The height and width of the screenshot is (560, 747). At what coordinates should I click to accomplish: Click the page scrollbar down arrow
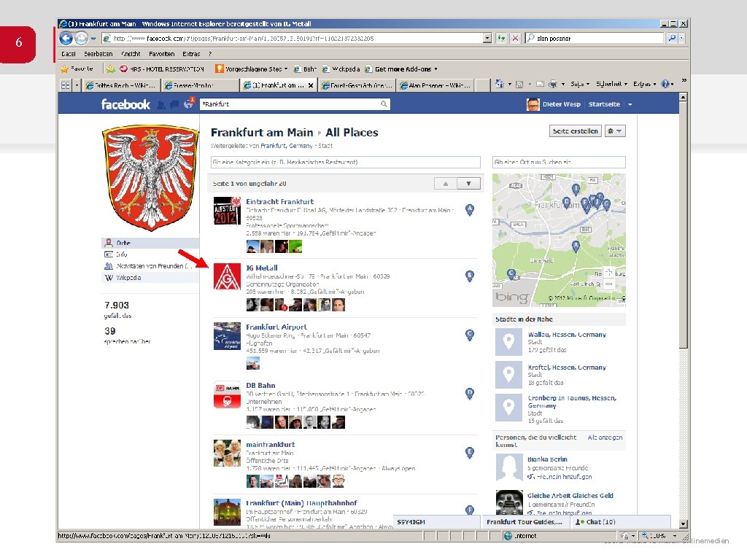point(683,524)
